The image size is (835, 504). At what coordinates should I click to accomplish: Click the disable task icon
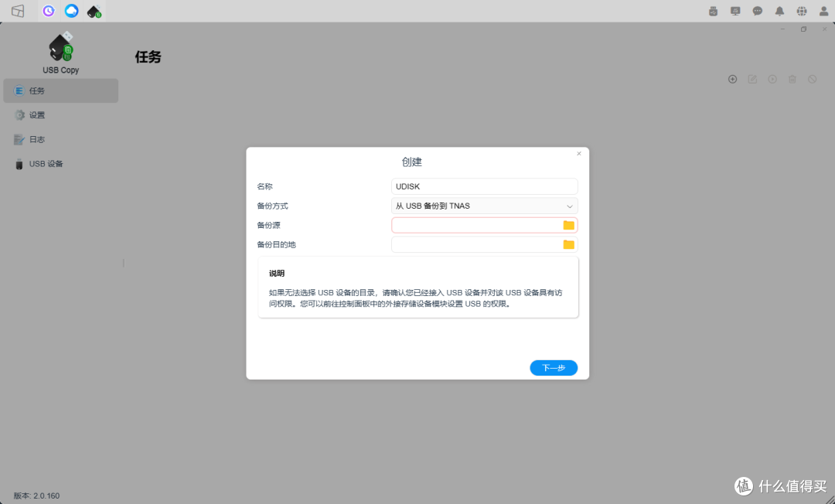coord(812,80)
